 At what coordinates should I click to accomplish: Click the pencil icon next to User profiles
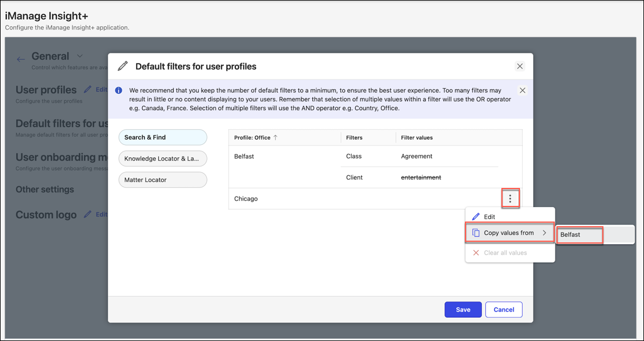(x=88, y=89)
